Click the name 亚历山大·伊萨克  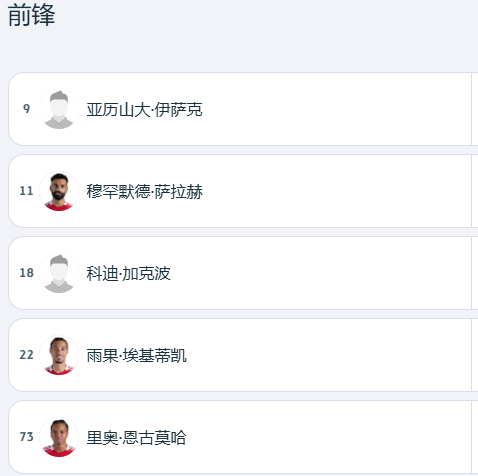(x=144, y=110)
